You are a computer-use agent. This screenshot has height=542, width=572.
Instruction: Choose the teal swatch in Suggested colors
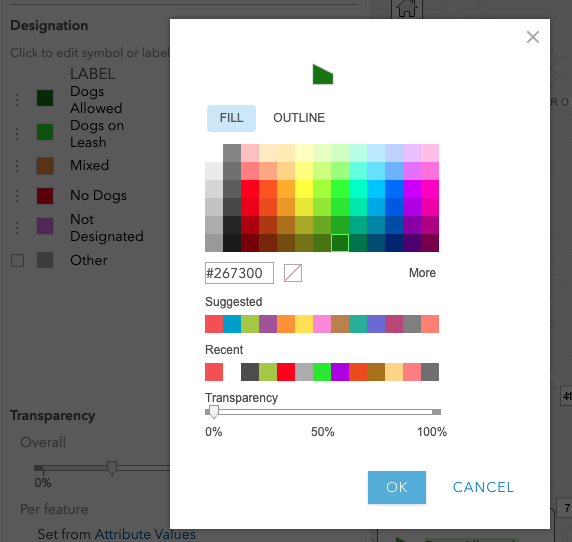tap(358, 324)
